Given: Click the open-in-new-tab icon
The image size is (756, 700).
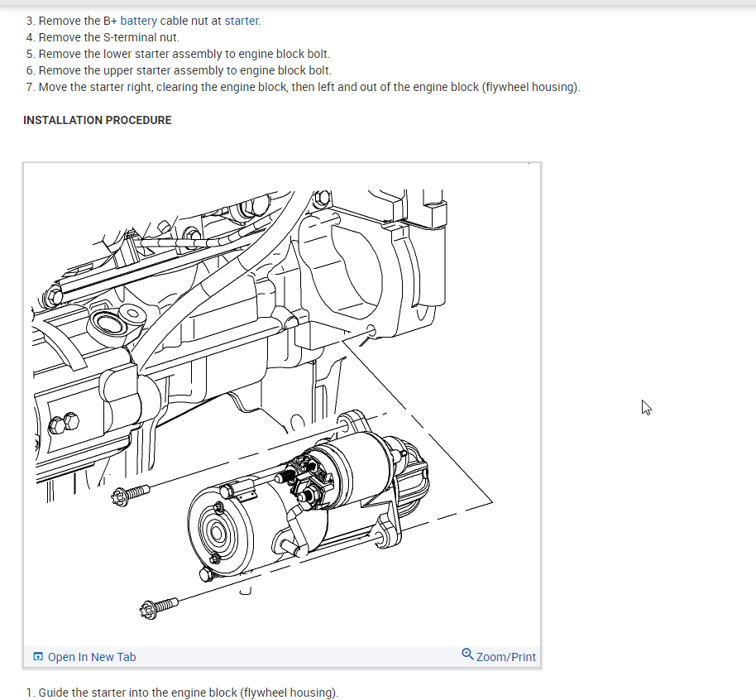Looking at the screenshot, I should pyautogui.click(x=38, y=657).
